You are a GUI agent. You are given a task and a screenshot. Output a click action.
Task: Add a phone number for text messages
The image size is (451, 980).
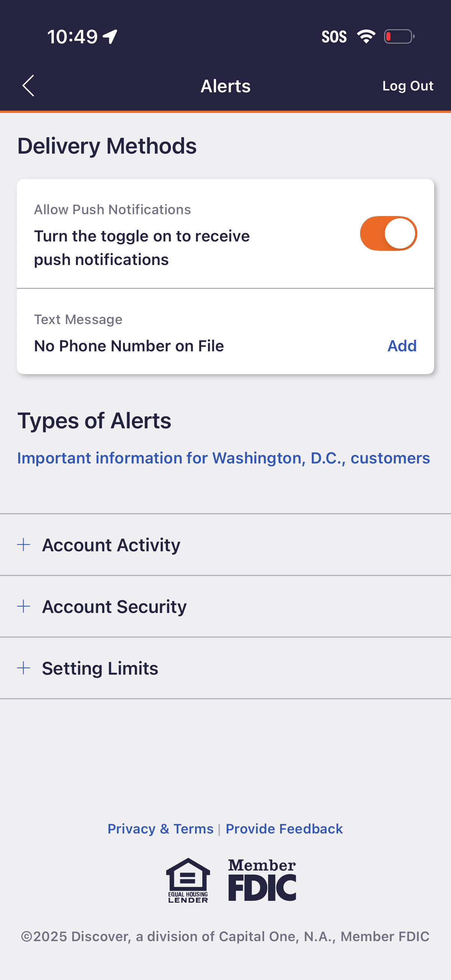[x=402, y=346]
